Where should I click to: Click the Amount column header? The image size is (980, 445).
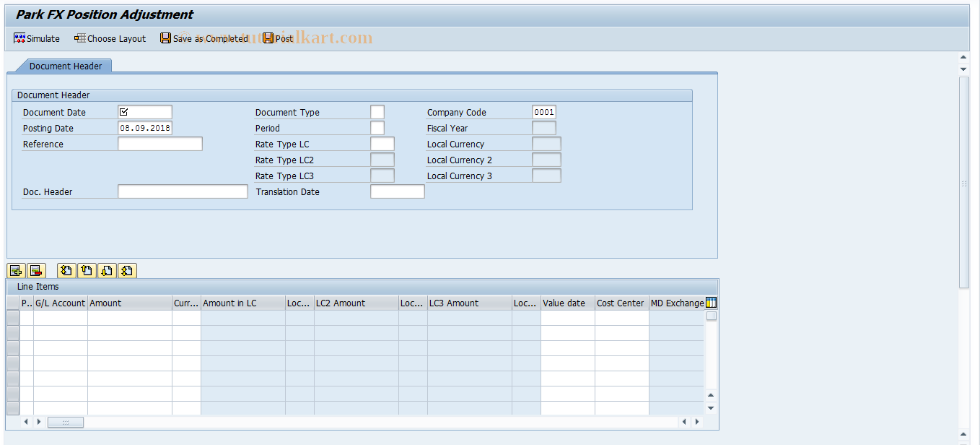[130, 303]
